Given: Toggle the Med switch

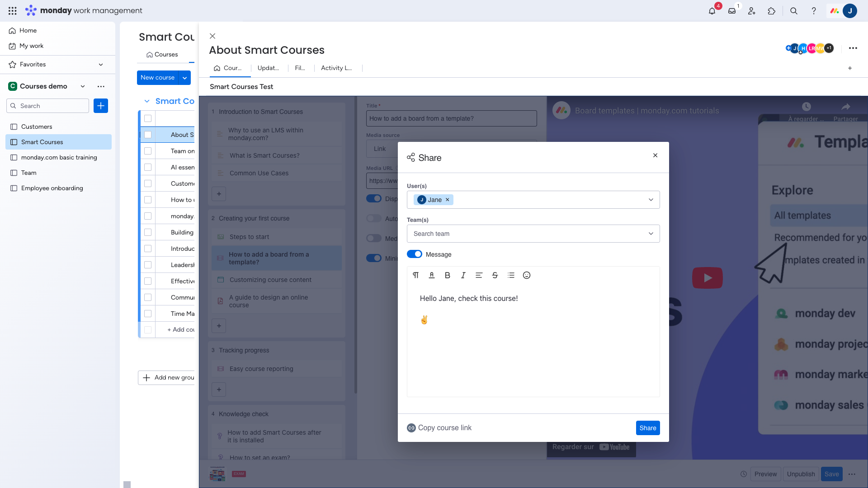Looking at the screenshot, I should tap(374, 238).
